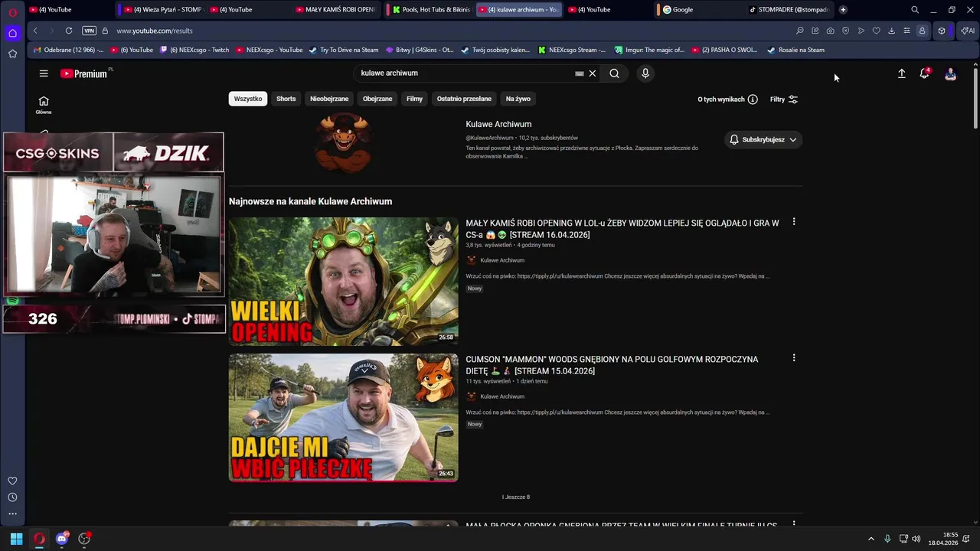Open Try To Drive na Steam bookmark

344,50
